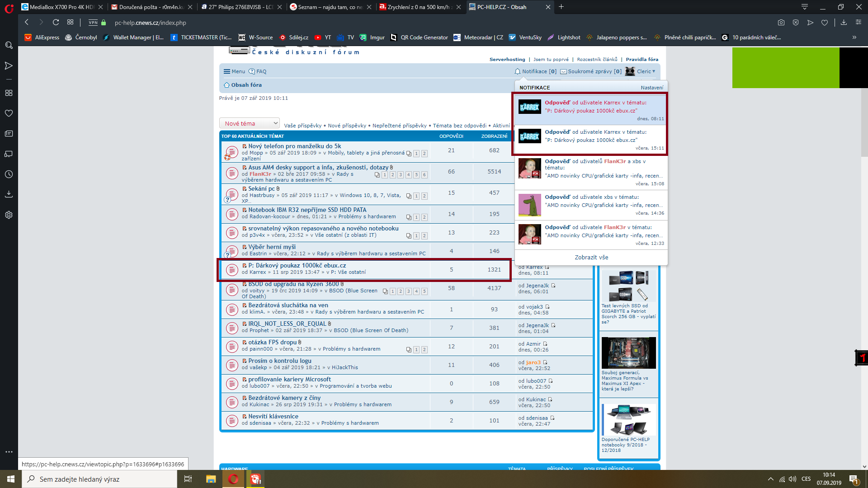Open the Nastavení link in the notifications panel
The image size is (868, 488).
652,88
